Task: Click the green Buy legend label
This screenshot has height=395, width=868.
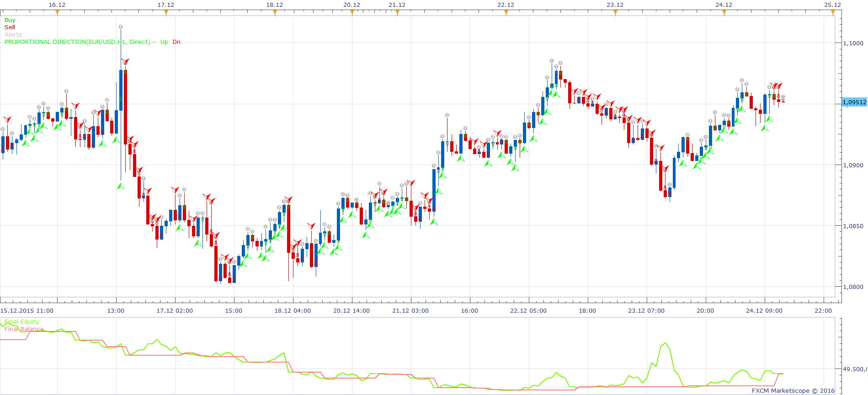Action: 10,20
